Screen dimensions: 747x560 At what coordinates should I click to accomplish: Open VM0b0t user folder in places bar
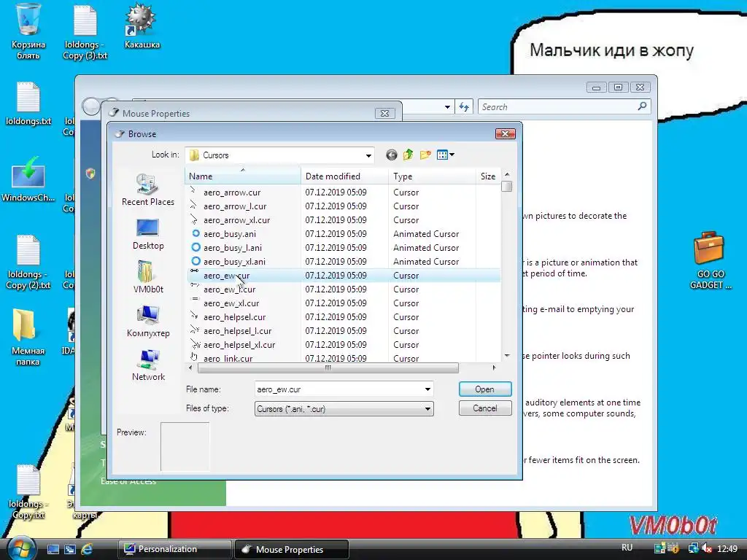(147, 277)
